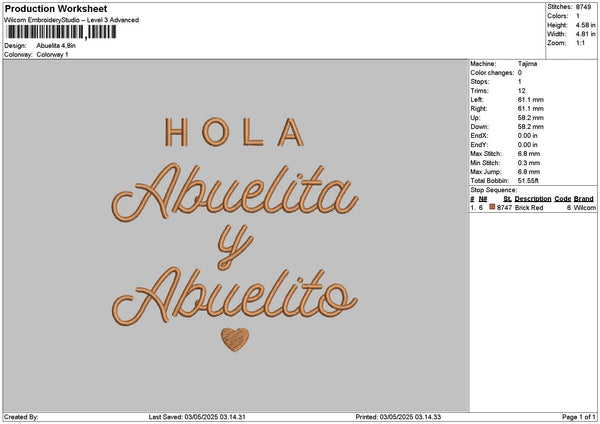Click the Colorway 1 value
Screen dimensions: 600x424
tap(52, 54)
